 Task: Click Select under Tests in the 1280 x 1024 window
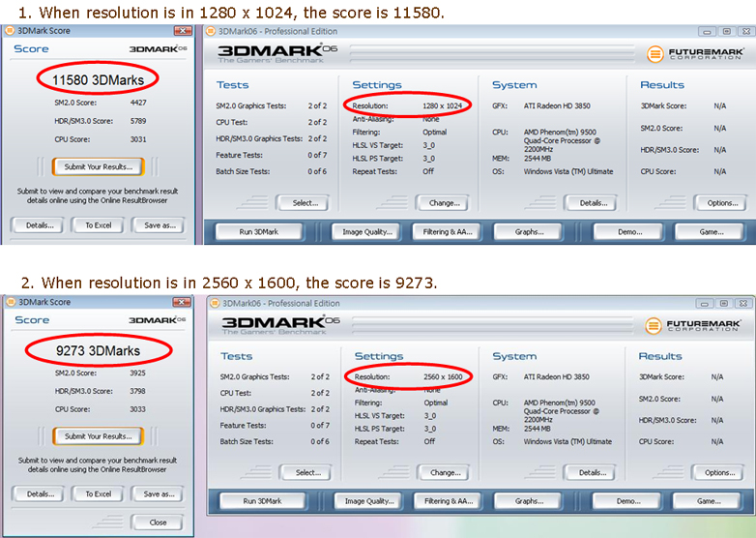305,203
